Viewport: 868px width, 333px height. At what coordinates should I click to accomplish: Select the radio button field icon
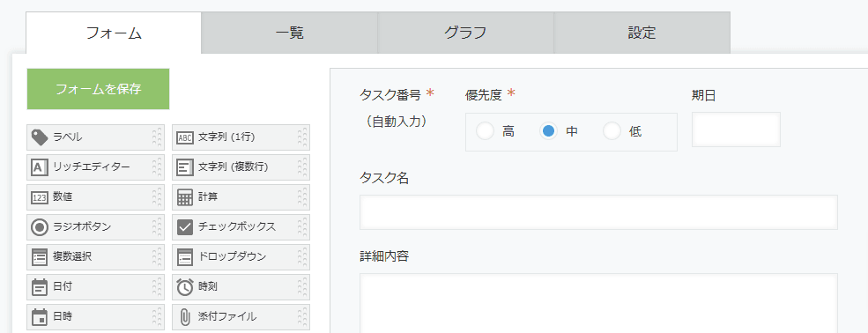point(40,226)
